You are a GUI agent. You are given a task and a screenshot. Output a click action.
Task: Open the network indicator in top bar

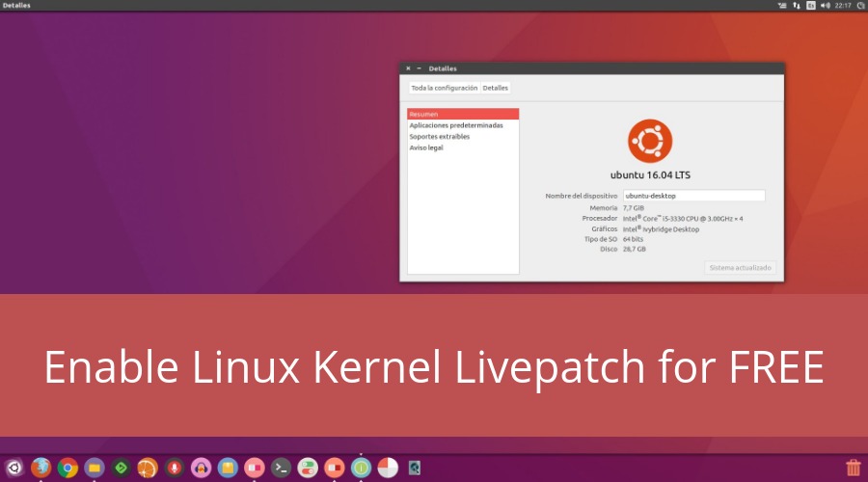click(x=797, y=6)
